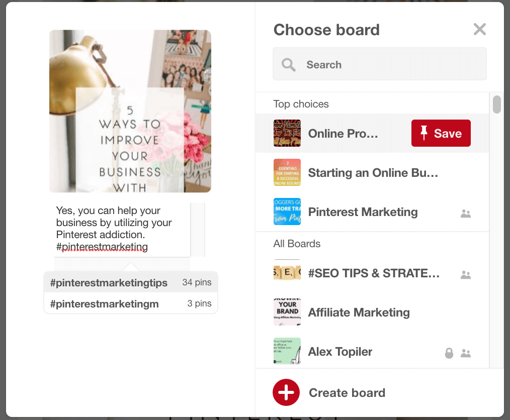Viewport: 510px width, 420px height.
Task: Click the group icon beside Pinterest Marketing
Action: coord(466,214)
